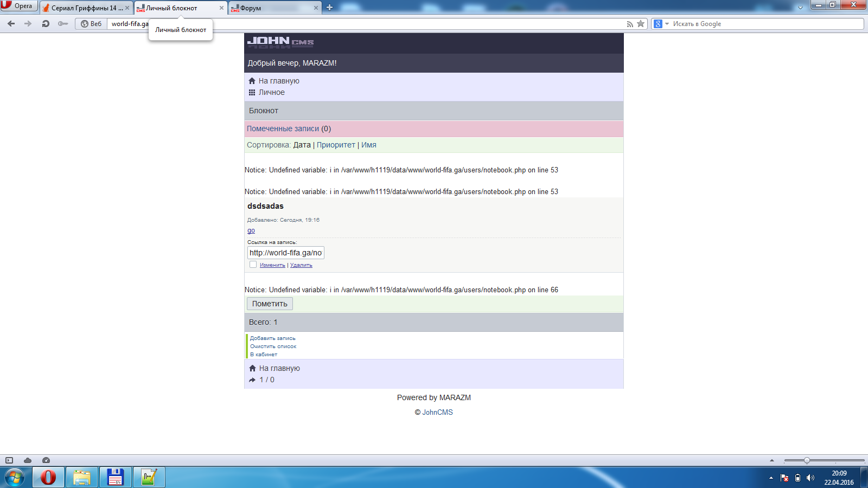Click the Добавить запись link
Screen dimensions: 868x488
272,338
